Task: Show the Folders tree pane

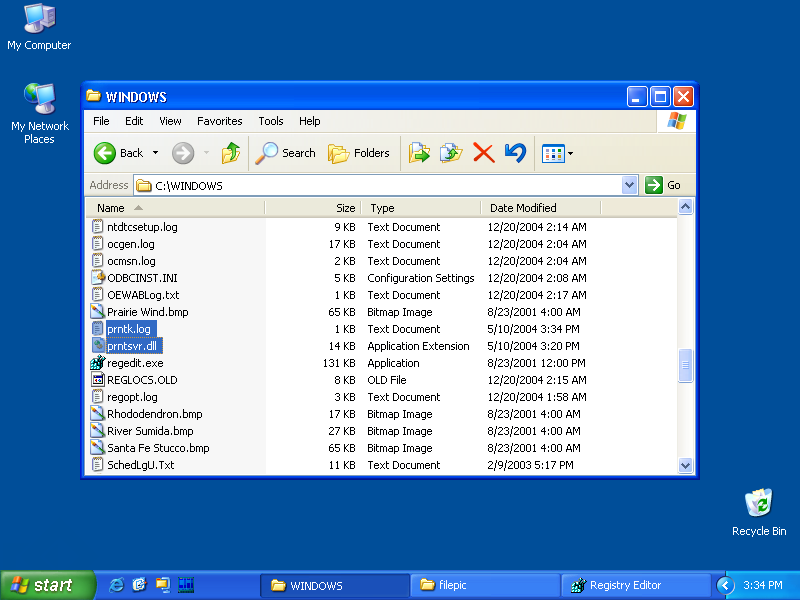Action: coord(359,153)
